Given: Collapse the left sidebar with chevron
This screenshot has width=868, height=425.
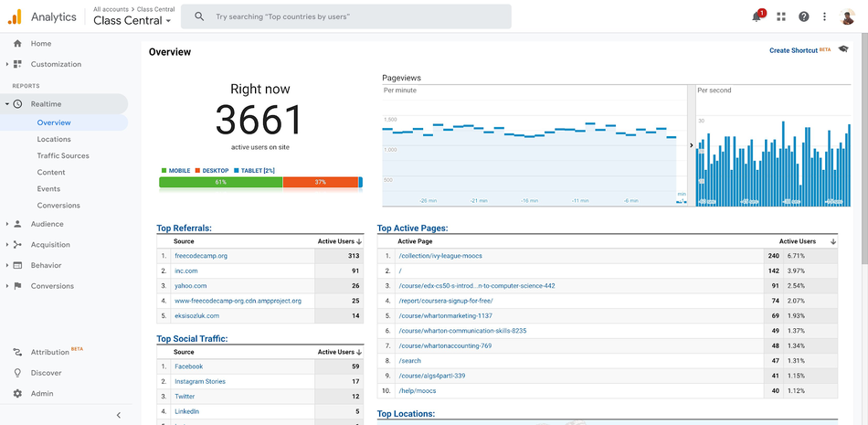Looking at the screenshot, I should [118, 415].
